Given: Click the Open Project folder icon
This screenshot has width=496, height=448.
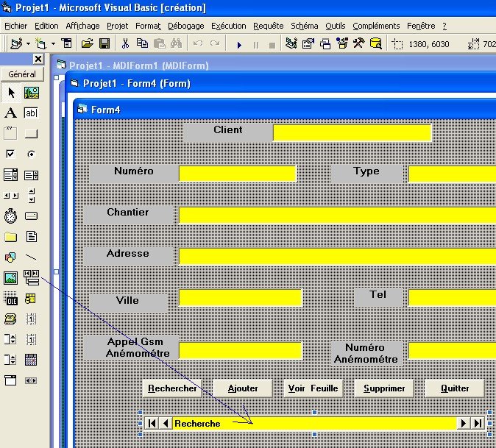Looking at the screenshot, I should pos(87,43).
